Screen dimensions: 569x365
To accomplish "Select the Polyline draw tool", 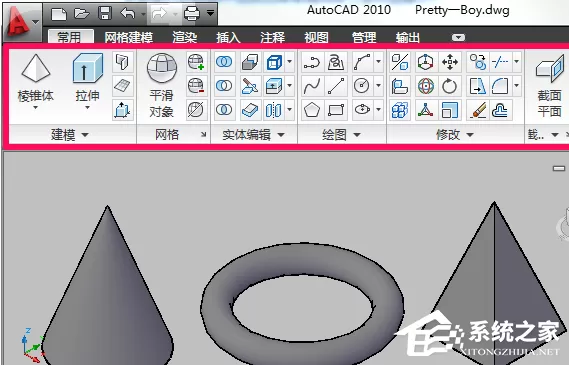I will pos(312,62).
